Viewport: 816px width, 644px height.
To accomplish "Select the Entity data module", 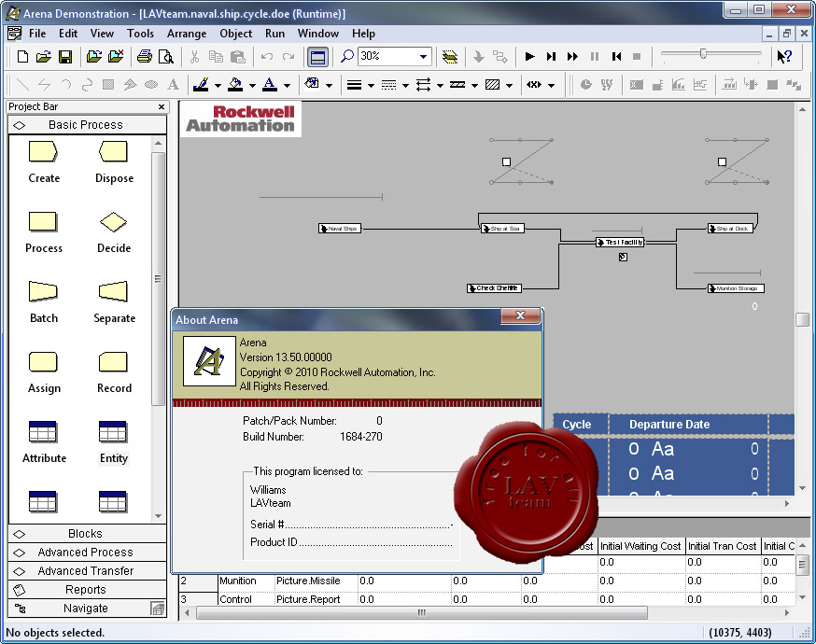I will [x=114, y=442].
